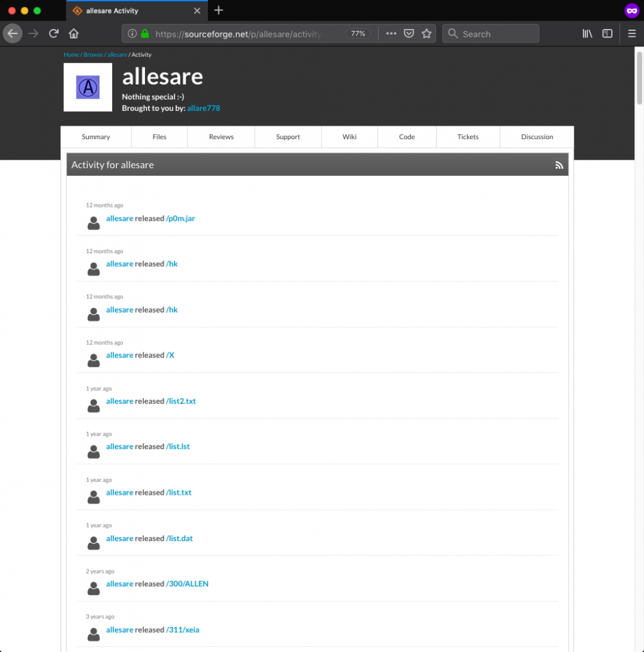Click user avatar beside /300/ALLEN release

click(x=93, y=588)
